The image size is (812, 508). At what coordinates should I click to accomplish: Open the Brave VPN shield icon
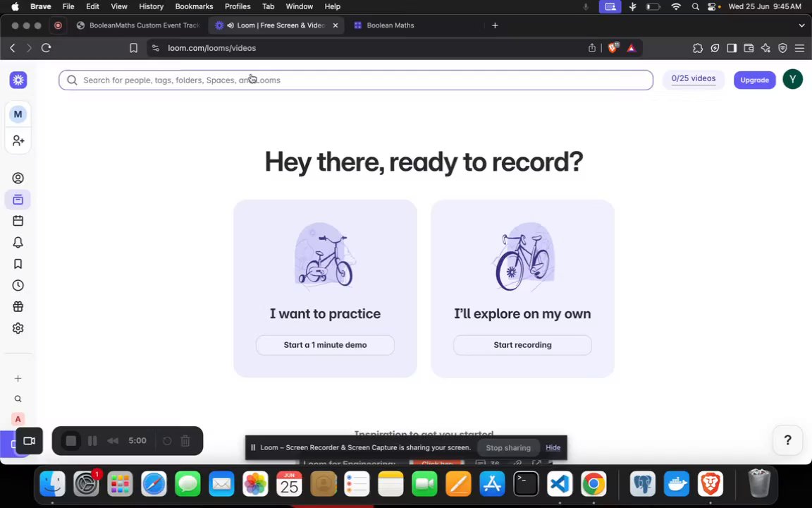click(782, 48)
